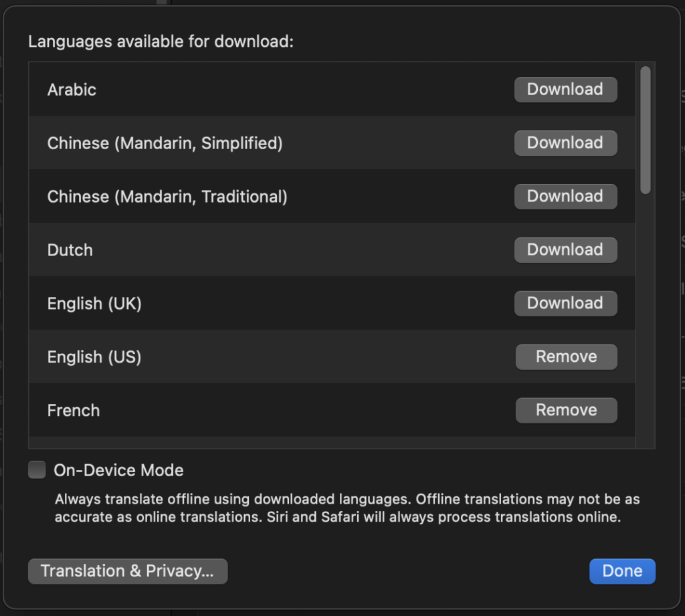This screenshot has height=616, width=685.
Task: Download Chinese (Mandarin, Traditional) language
Action: [565, 196]
